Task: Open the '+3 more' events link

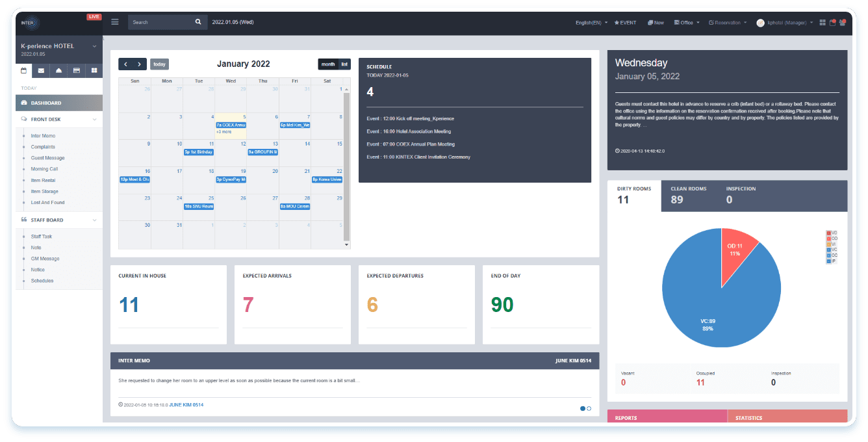Action: (x=223, y=131)
